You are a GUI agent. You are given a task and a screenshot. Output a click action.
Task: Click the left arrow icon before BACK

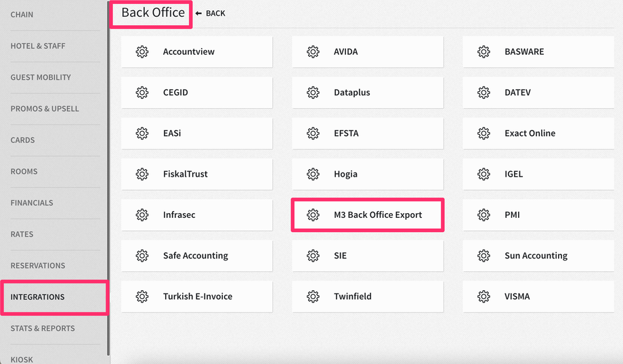(198, 14)
